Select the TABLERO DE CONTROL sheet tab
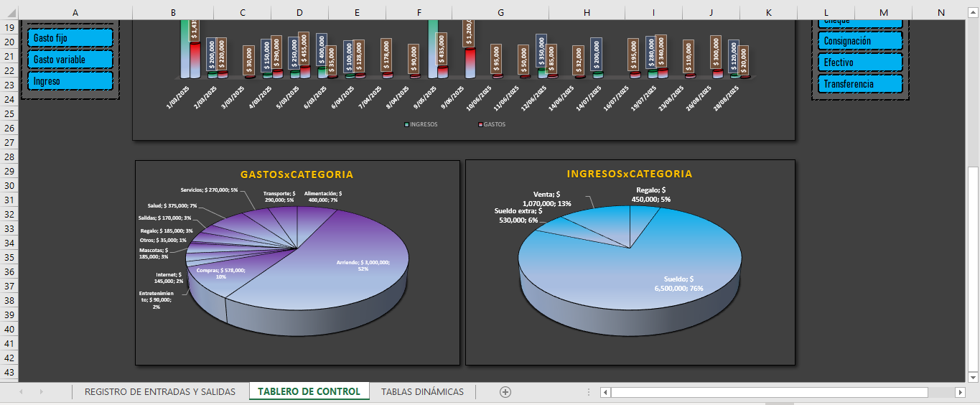 309,392
